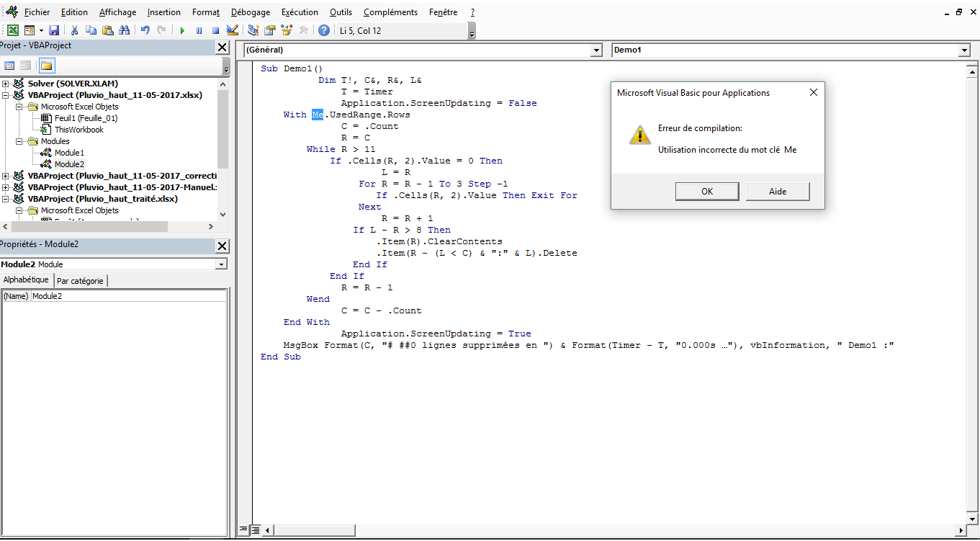Viewport: 980px width, 541px height.
Task: Select Solver (SOLVER.XLAM) project
Action: [73, 84]
